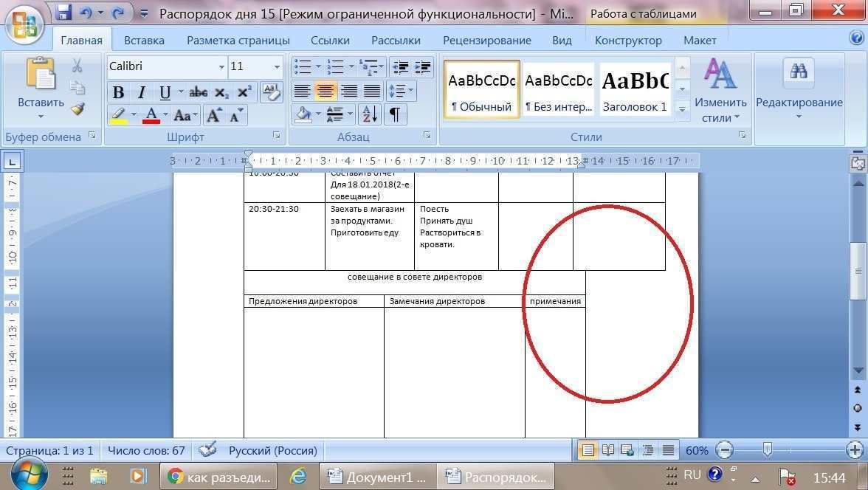
Task: Enable center text alignment
Action: (325, 91)
